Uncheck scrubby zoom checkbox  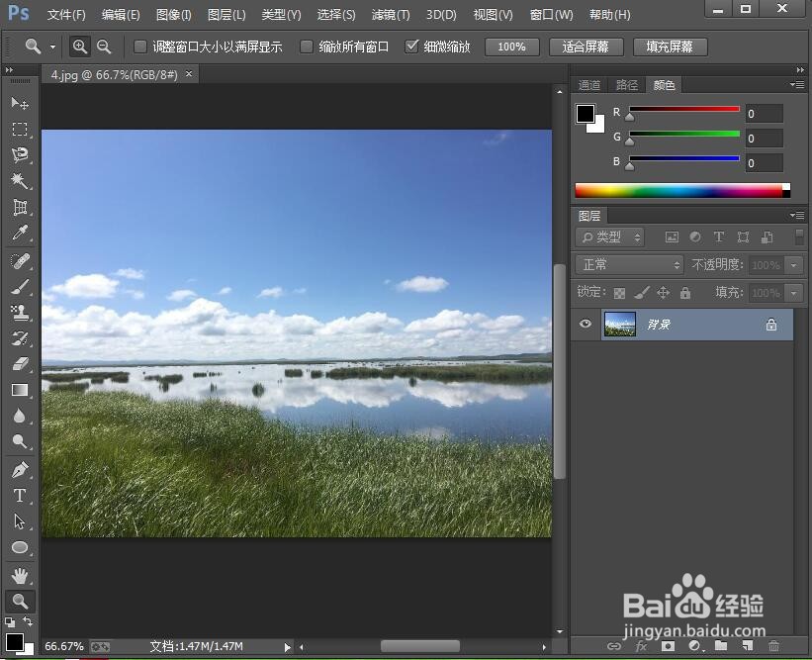(411, 47)
